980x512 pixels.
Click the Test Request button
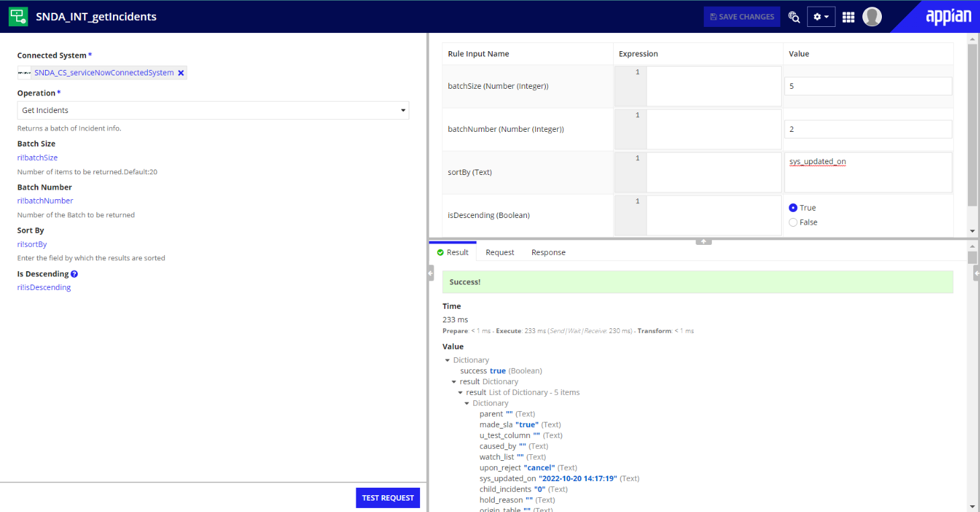388,498
